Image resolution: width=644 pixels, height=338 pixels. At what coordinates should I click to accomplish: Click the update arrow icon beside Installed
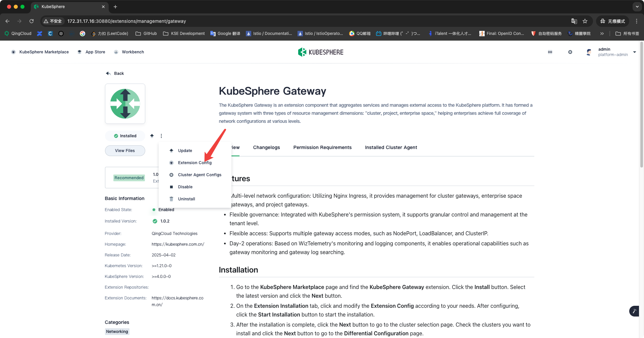point(152,136)
